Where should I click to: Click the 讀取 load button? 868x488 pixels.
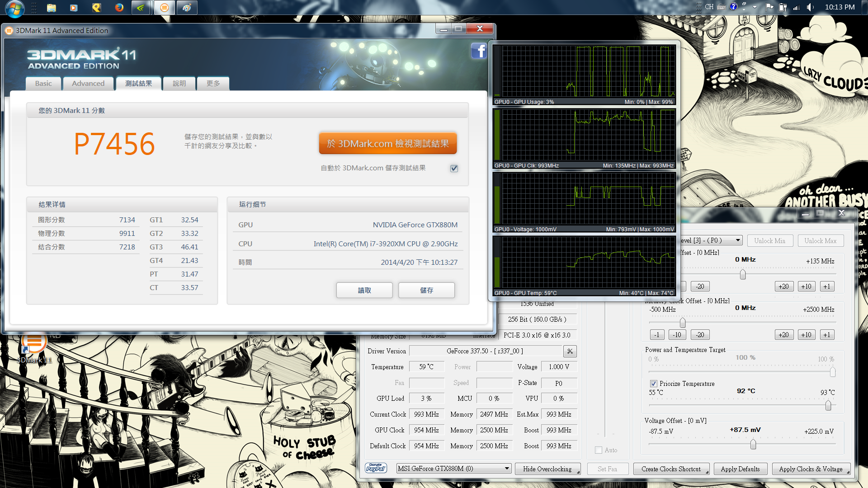tap(364, 290)
